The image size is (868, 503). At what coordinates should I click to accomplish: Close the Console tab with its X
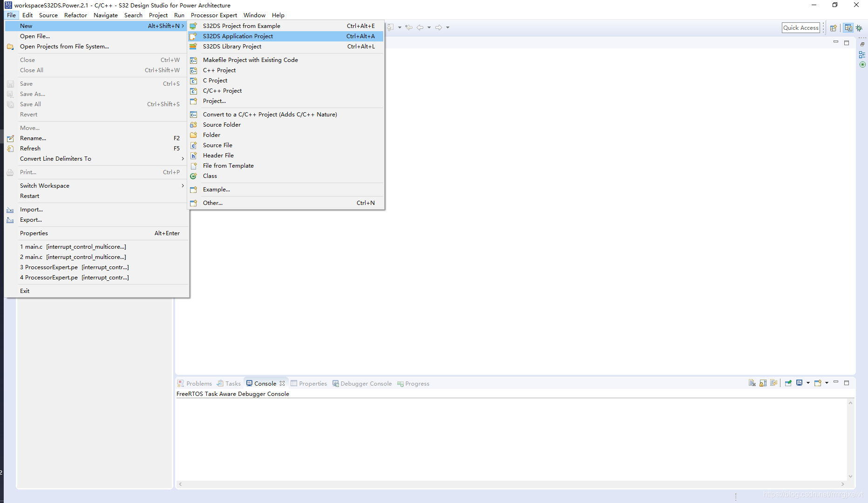(x=282, y=383)
